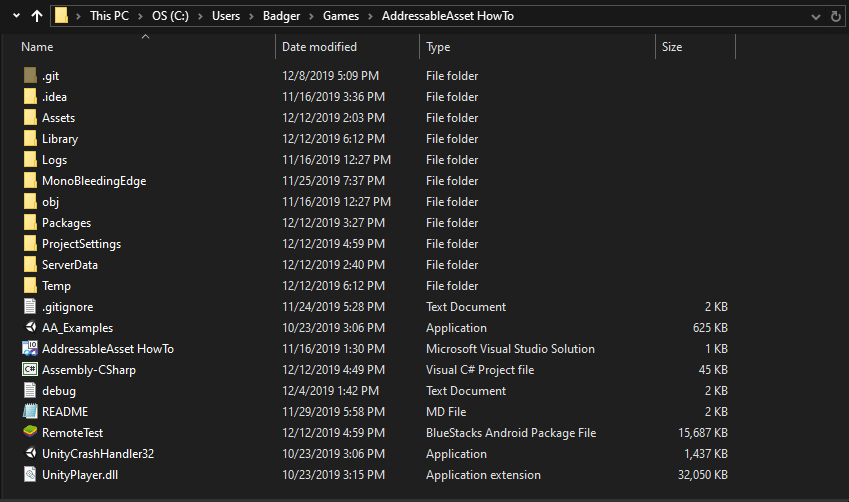Open the recent locations dropdown arrow

click(x=16, y=16)
